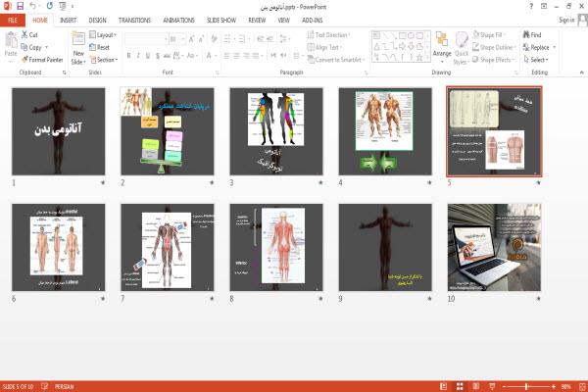The width and height of the screenshot is (588, 392).
Task: Click Start From Beginning icon in quick access toolbar
Action: point(63,6)
